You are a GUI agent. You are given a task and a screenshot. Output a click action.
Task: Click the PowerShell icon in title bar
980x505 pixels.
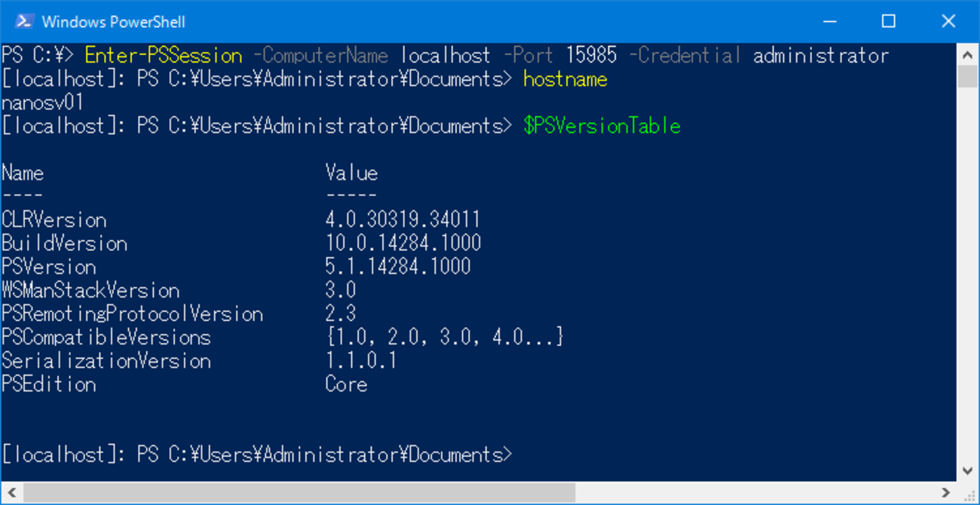tap(23, 21)
